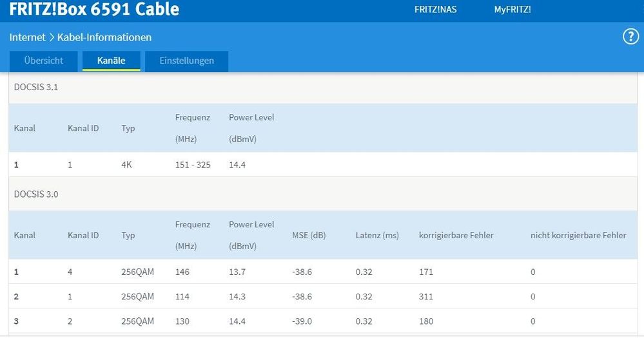
Task: Open the help question mark icon
Action: tap(630, 37)
